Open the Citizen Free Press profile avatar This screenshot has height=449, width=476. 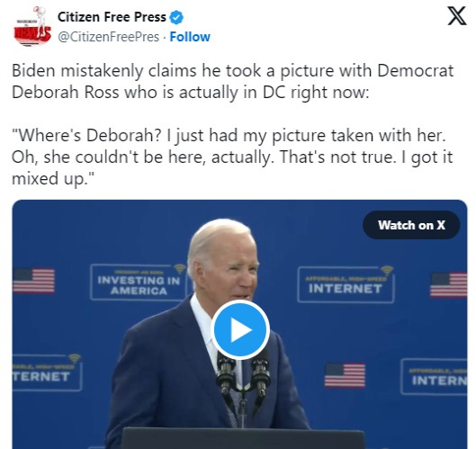31,27
